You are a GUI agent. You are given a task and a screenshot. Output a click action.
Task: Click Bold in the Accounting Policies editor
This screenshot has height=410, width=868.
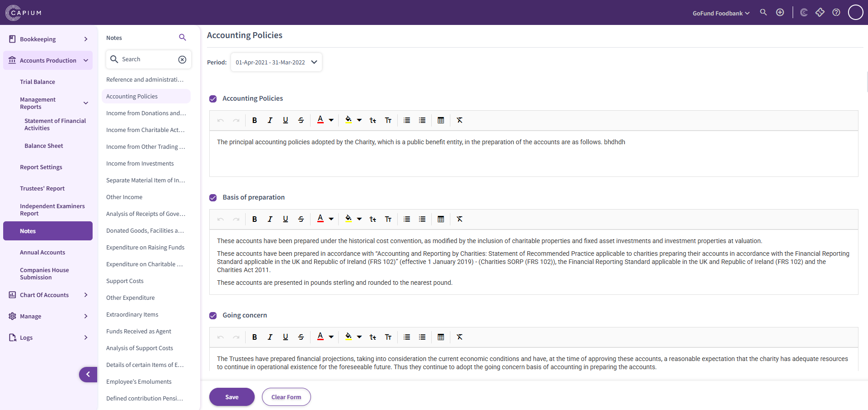255,120
